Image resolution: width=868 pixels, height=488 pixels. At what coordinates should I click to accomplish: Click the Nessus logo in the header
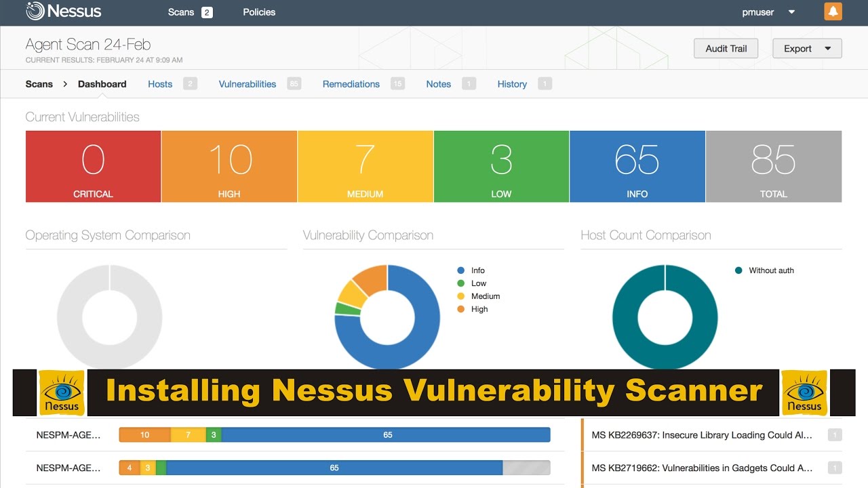(x=63, y=12)
